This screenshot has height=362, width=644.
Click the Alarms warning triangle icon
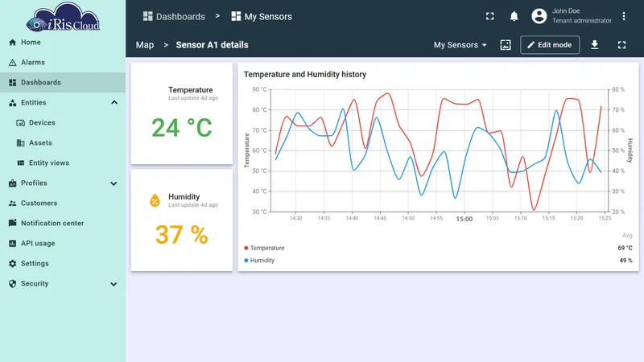pyautogui.click(x=12, y=63)
